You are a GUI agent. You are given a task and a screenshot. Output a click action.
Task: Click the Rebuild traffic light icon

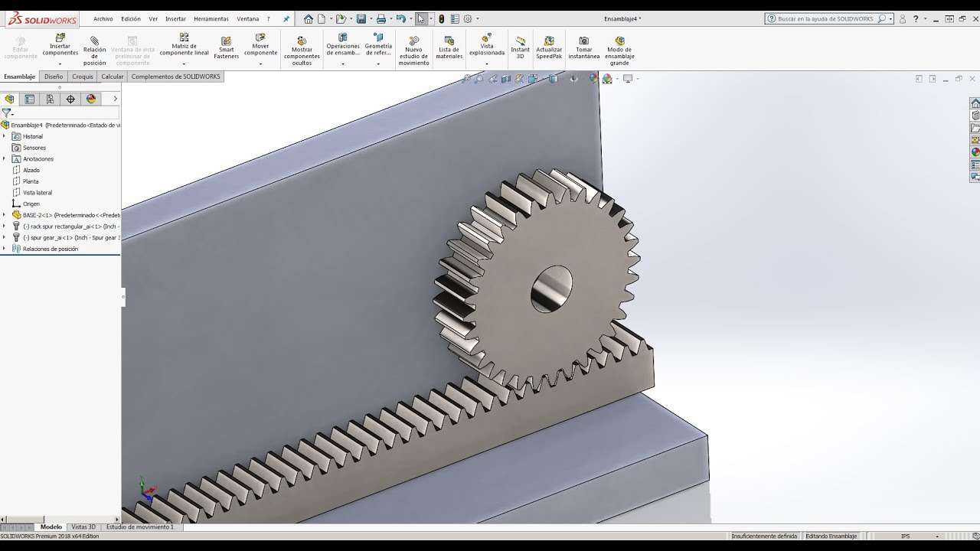pos(442,18)
